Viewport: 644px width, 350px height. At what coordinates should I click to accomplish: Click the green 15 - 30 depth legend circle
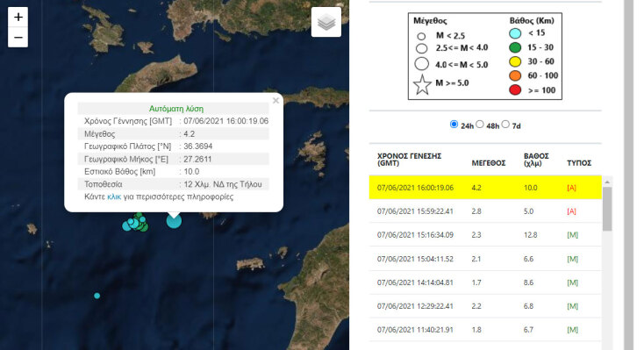pyautogui.click(x=515, y=47)
